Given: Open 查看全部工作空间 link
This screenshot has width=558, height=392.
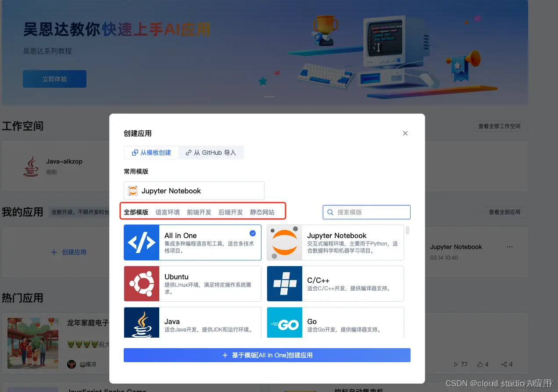Looking at the screenshot, I should pyautogui.click(x=499, y=126).
